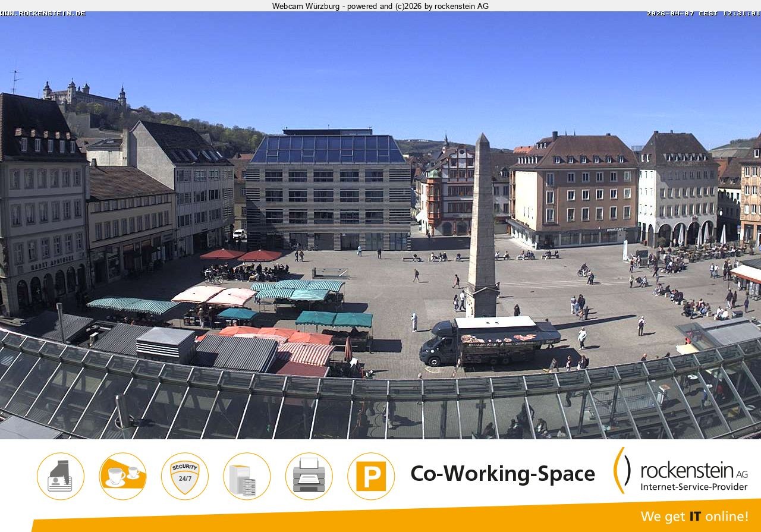
Task: Select the webcam title bar text
Action: (380, 7)
